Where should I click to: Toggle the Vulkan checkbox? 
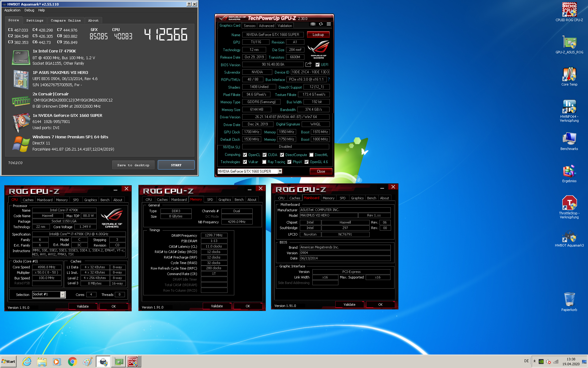tap(245, 162)
